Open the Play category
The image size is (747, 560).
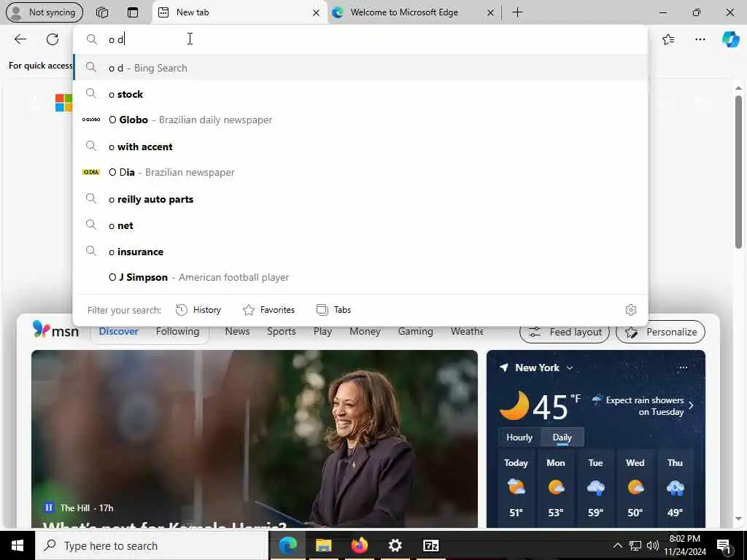(322, 332)
